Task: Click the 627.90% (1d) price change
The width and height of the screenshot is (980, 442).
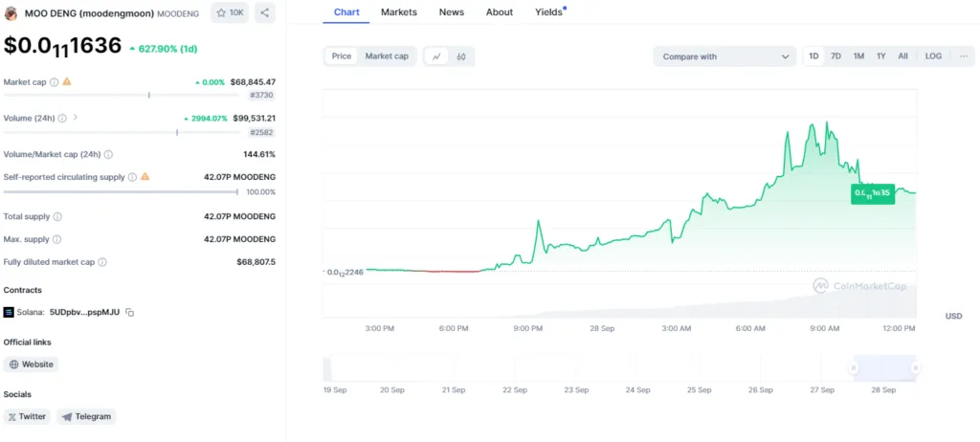Action: tap(164, 49)
